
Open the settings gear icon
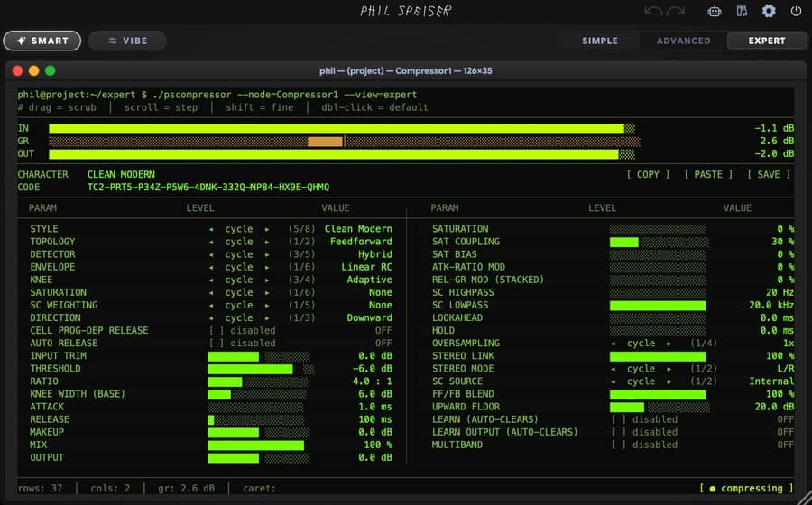pos(769,11)
